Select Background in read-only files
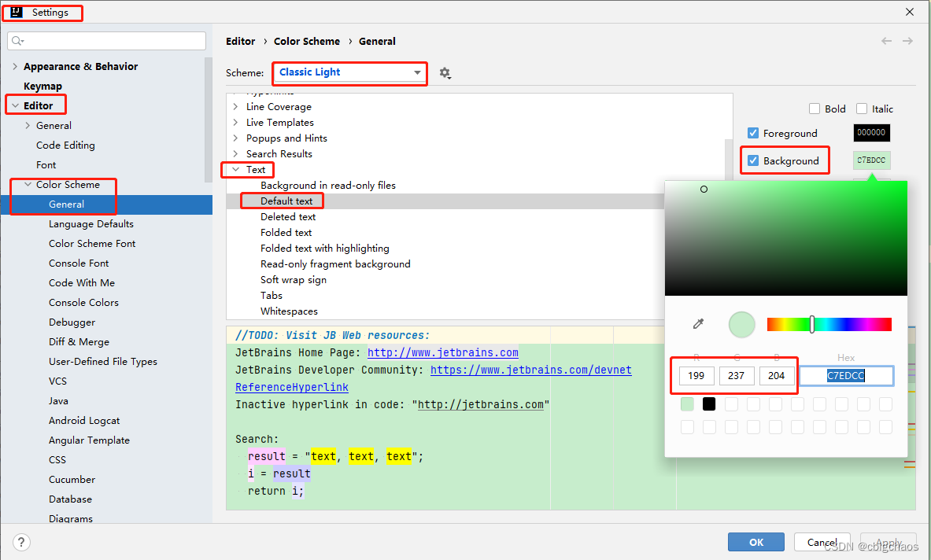 (327, 185)
